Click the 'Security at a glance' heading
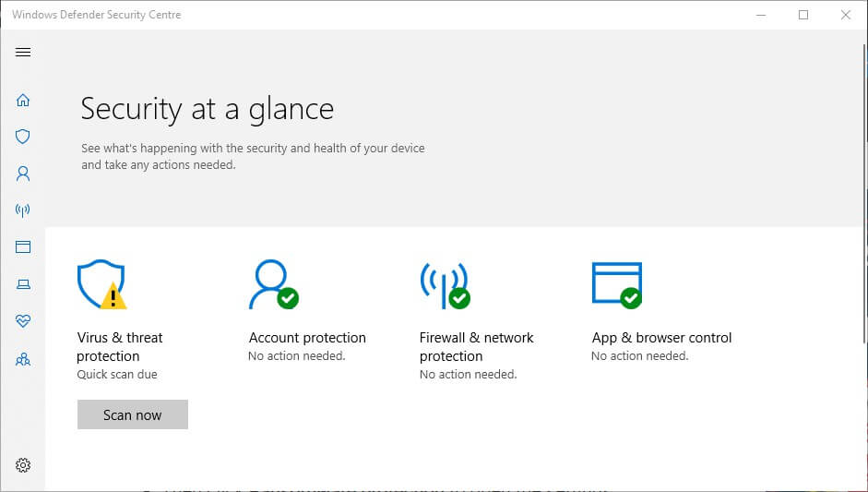 tap(208, 109)
